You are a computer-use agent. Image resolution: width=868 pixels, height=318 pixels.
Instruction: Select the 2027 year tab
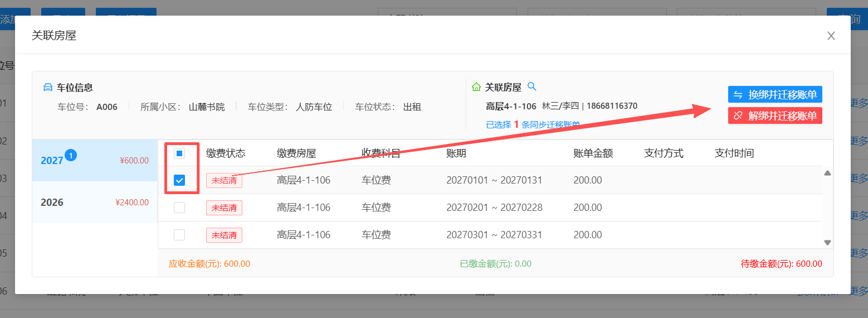pyautogui.click(x=95, y=161)
